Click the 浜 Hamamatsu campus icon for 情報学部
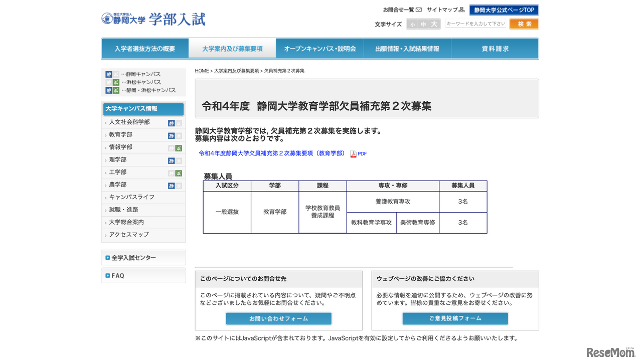 (178, 147)
